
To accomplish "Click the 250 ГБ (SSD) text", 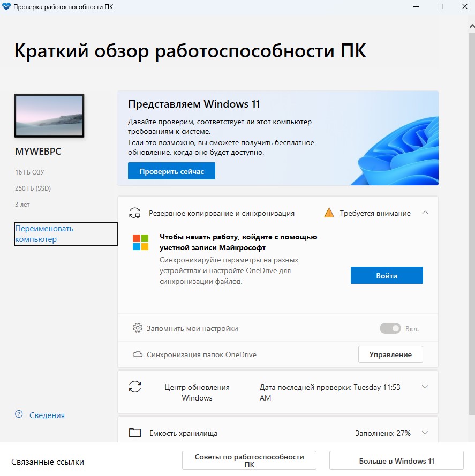I will pyautogui.click(x=33, y=188).
